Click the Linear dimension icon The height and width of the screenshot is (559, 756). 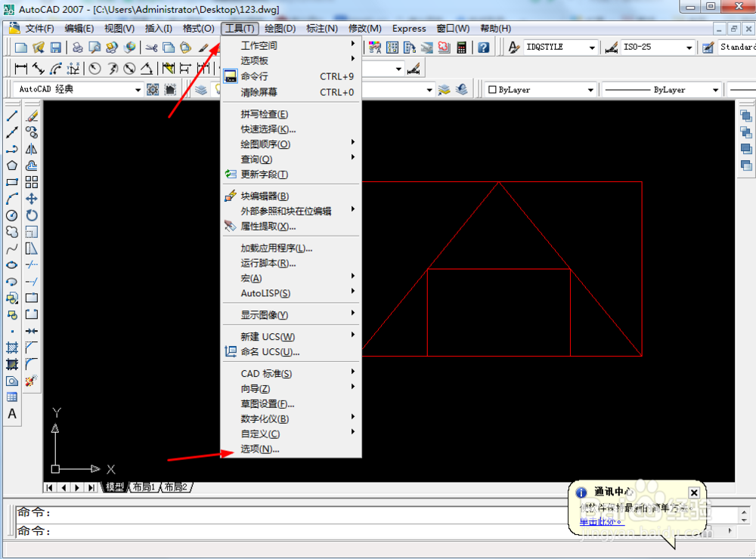21,69
